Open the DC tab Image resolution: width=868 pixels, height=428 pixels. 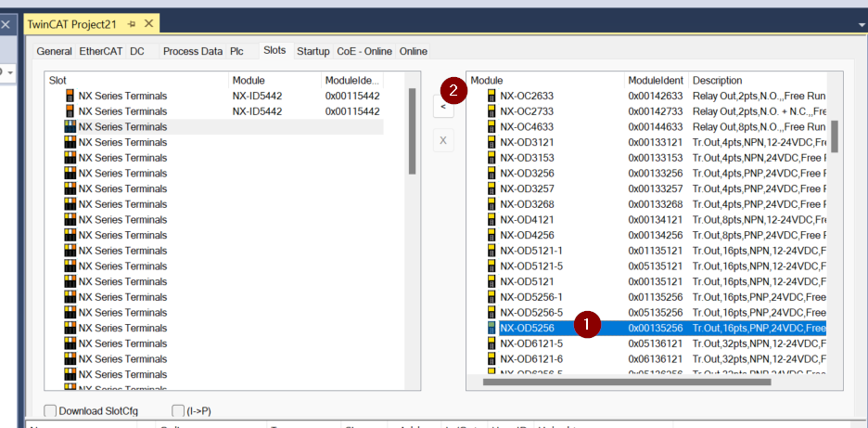point(136,52)
